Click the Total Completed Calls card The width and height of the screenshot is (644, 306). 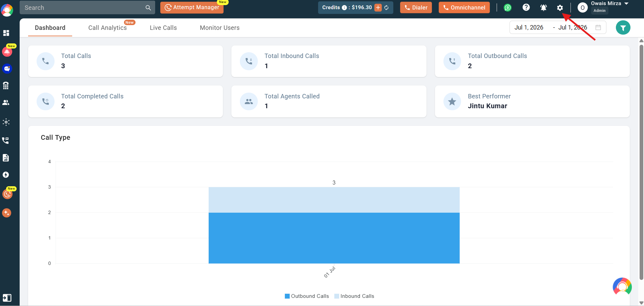(125, 101)
